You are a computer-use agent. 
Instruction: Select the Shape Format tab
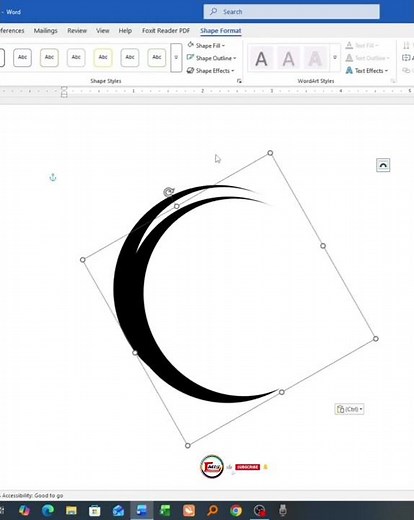click(221, 31)
